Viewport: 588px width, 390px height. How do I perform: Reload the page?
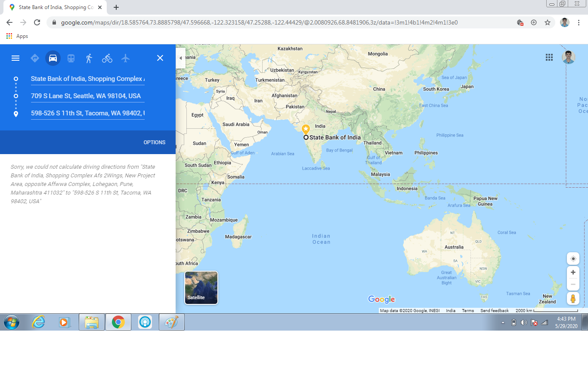tap(37, 22)
